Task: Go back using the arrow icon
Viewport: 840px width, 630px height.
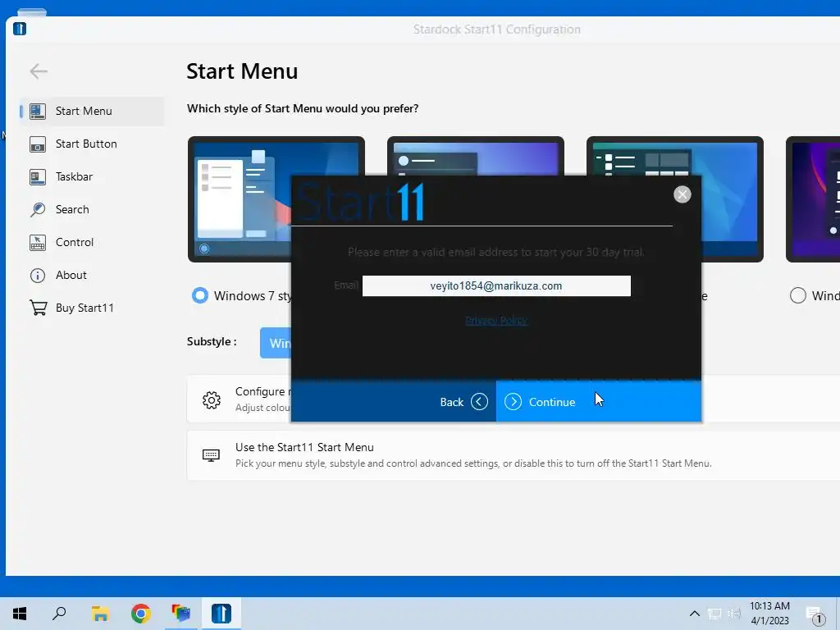Action: [39, 71]
